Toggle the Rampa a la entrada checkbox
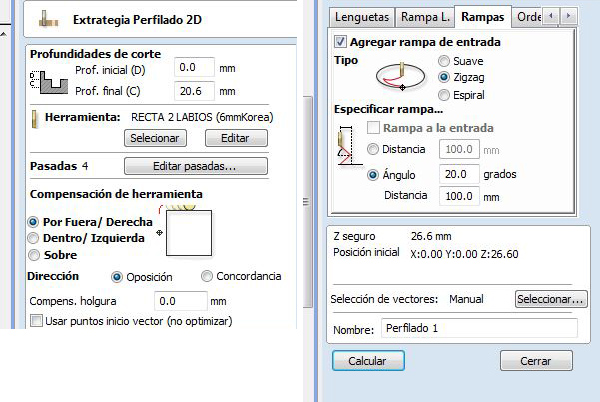This screenshot has height=402, width=600. tap(373, 127)
